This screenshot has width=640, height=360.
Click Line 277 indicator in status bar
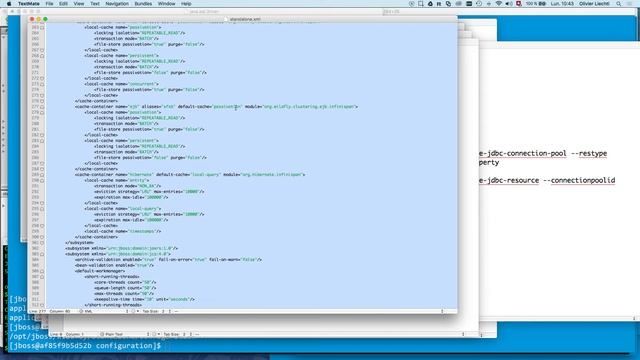[x=38, y=311]
